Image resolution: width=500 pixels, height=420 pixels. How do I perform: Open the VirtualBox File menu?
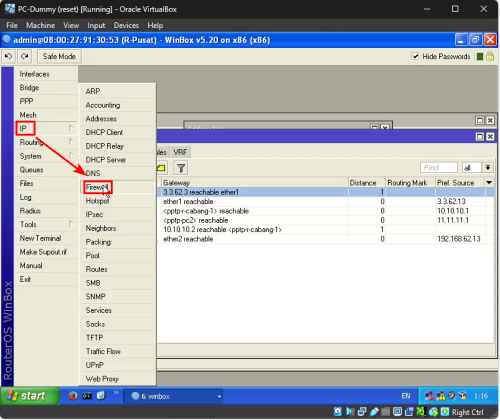click(12, 25)
